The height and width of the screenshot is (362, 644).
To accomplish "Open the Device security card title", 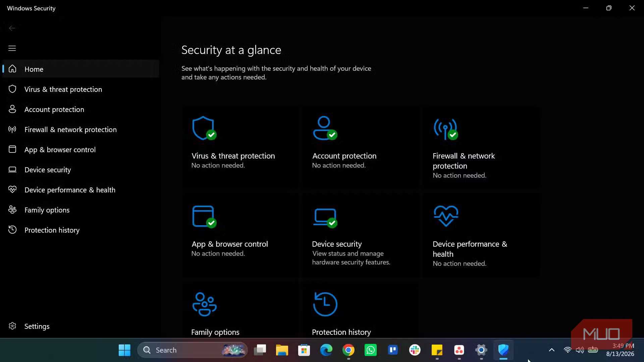I will pos(337,244).
